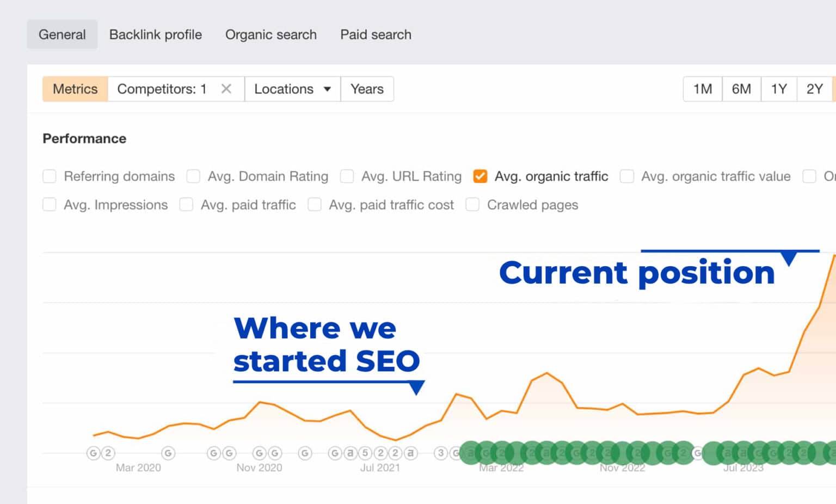
Task: Click the Google update marker numbered 3
Action: [x=441, y=453]
